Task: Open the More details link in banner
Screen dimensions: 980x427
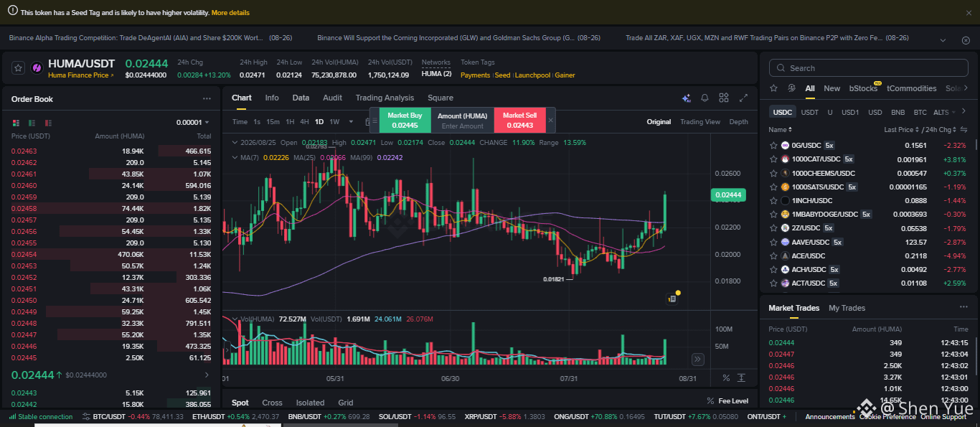Action: 231,13
